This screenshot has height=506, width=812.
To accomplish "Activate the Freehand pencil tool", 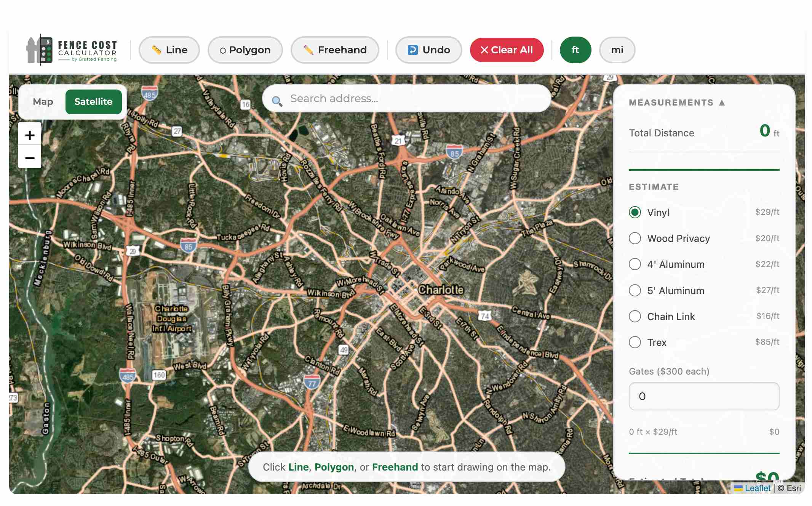I will pyautogui.click(x=335, y=50).
